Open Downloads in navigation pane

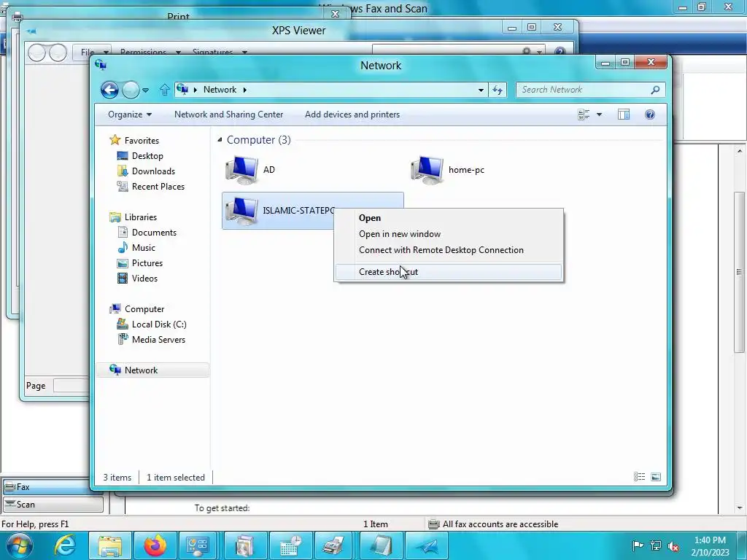coord(153,171)
